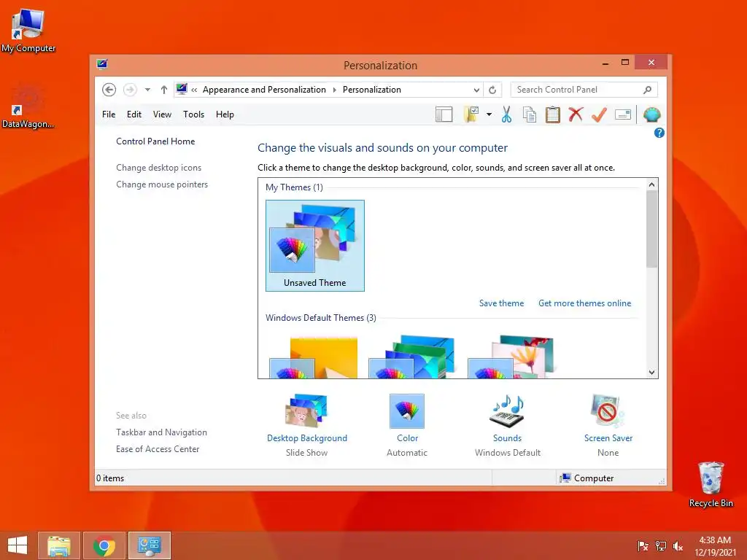Expand the Appearance and Personalization breadcrumb arrow

334,90
